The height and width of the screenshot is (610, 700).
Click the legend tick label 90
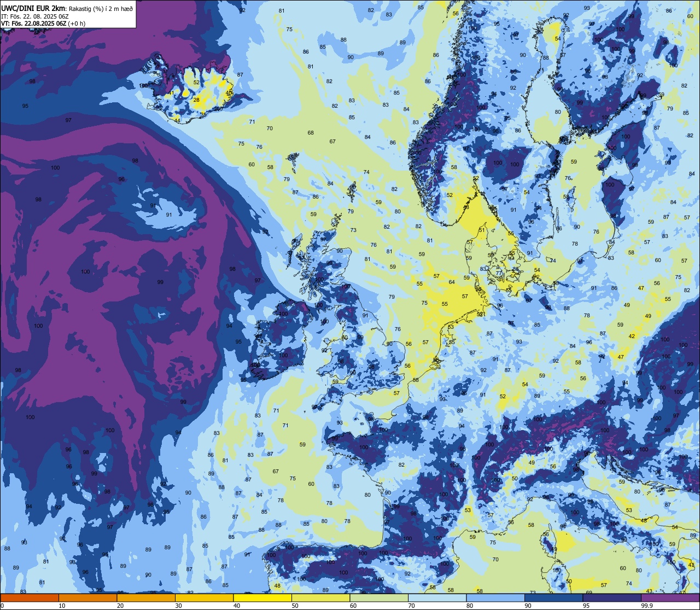pyautogui.click(x=528, y=606)
